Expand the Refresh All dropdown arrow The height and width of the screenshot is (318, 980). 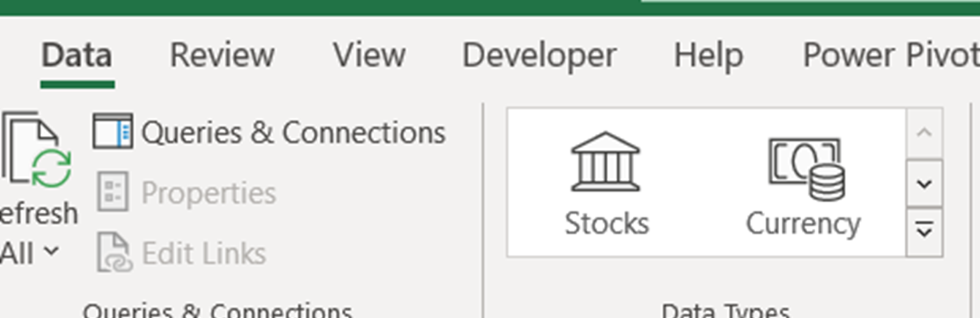52,251
